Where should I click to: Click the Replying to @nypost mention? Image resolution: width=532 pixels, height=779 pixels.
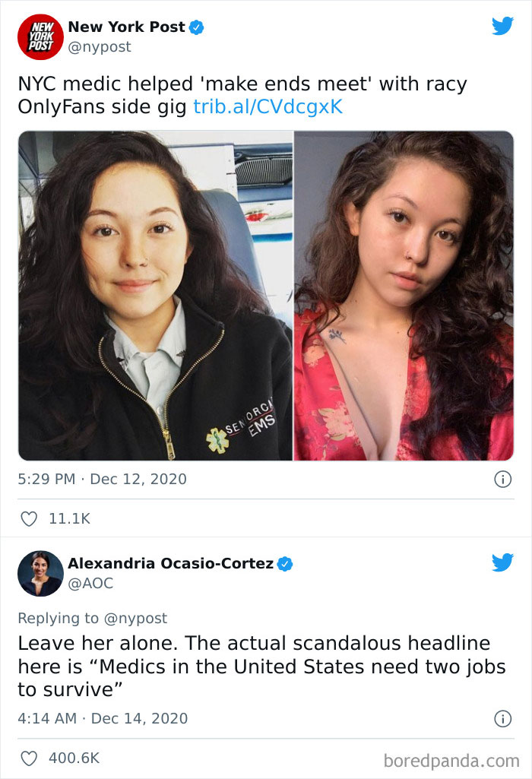click(x=135, y=618)
